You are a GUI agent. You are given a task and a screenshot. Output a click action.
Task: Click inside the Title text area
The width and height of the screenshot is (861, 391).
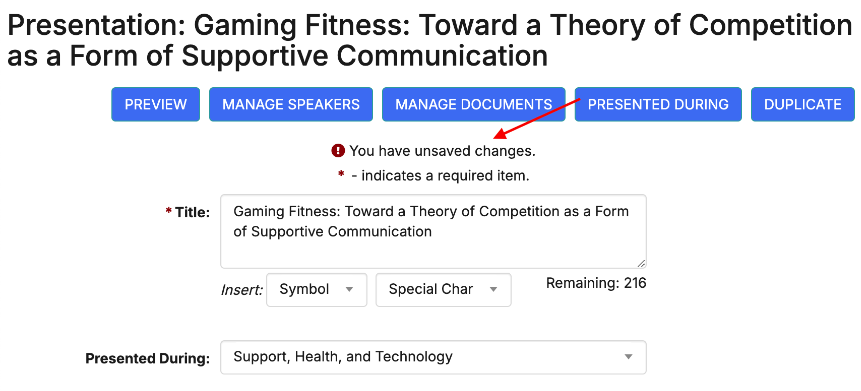433,231
